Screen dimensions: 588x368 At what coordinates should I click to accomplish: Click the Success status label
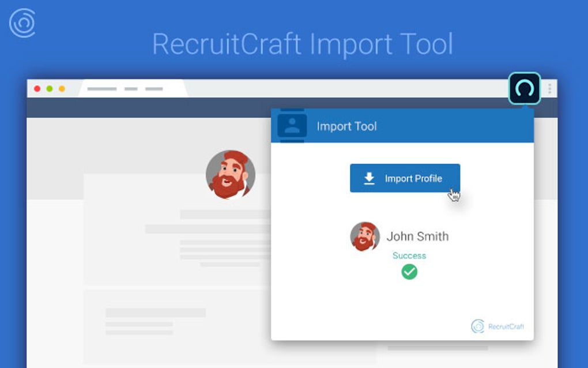pyautogui.click(x=409, y=256)
